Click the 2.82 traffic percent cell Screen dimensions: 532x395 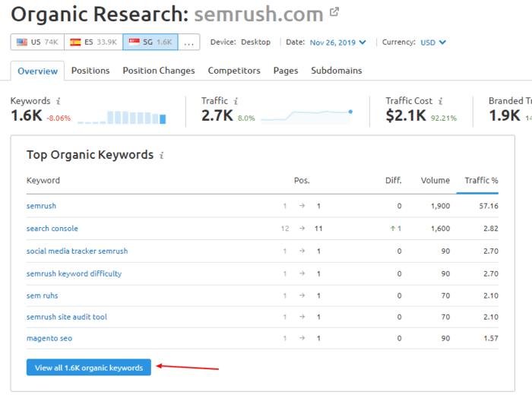point(491,229)
